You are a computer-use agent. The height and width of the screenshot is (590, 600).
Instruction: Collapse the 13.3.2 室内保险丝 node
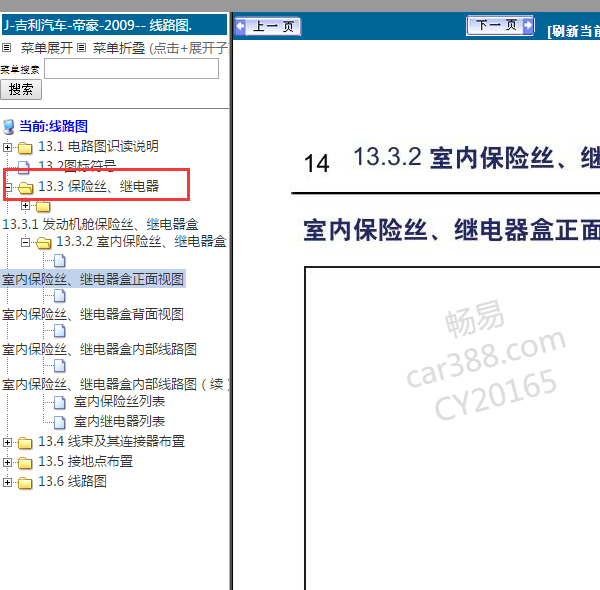point(25,242)
